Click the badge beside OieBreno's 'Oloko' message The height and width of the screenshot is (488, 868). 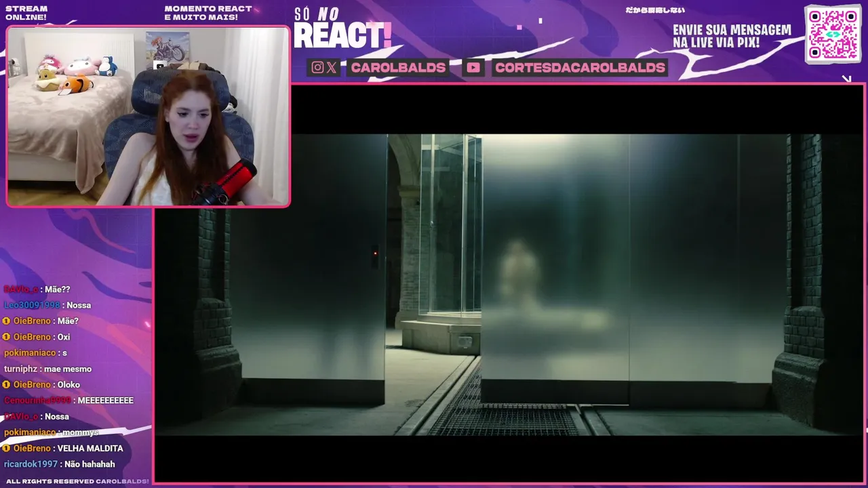coord(6,385)
